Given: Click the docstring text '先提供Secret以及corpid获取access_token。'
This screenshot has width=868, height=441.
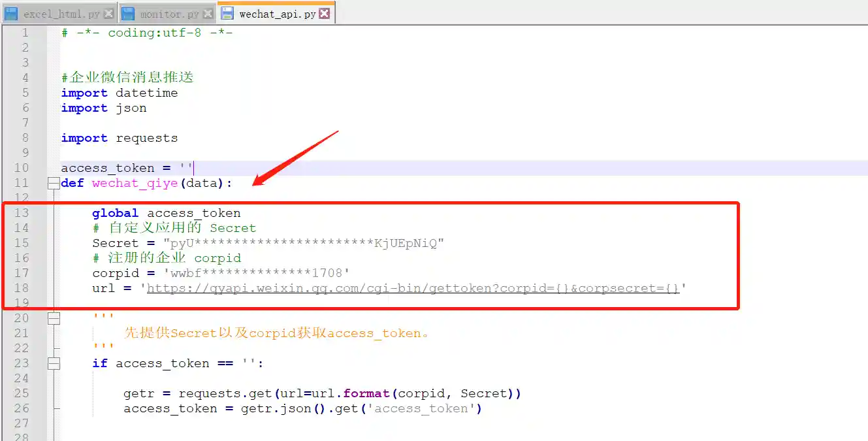Looking at the screenshot, I should [x=277, y=333].
